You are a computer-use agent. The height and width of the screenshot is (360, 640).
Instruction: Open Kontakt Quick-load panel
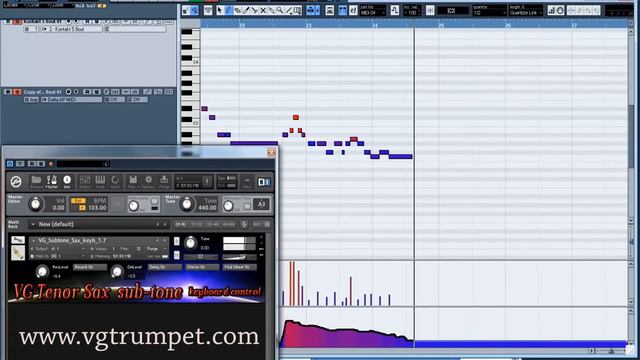(x=115, y=182)
